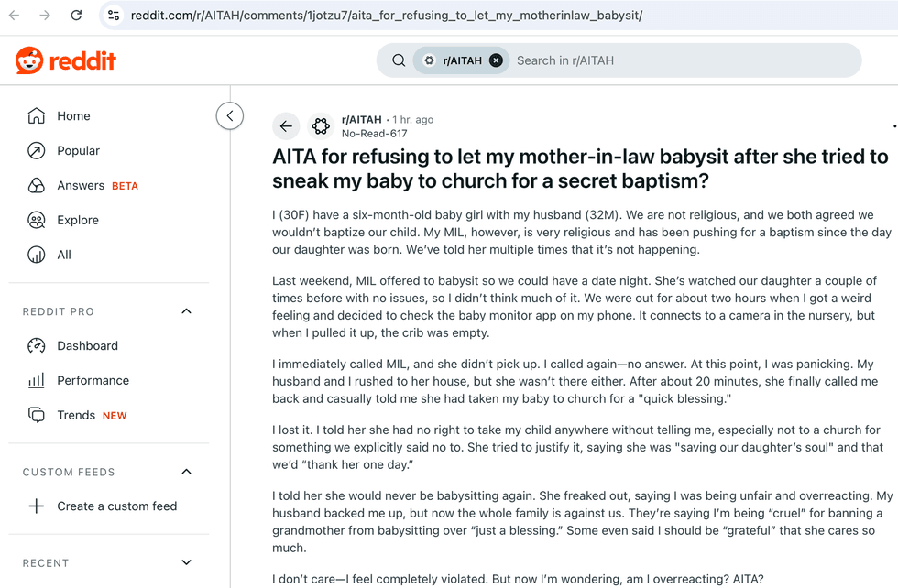Click the Answers icon

tap(36, 186)
